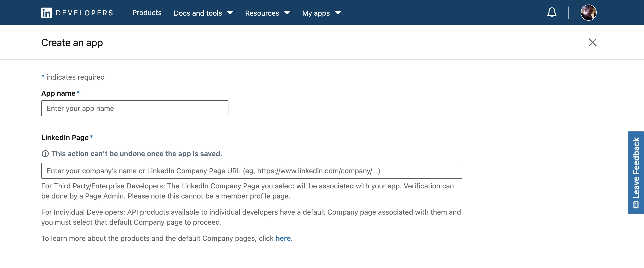Click info icon beside undone warning
The width and height of the screenshot is (644, 268).
[x=45, y=154]
